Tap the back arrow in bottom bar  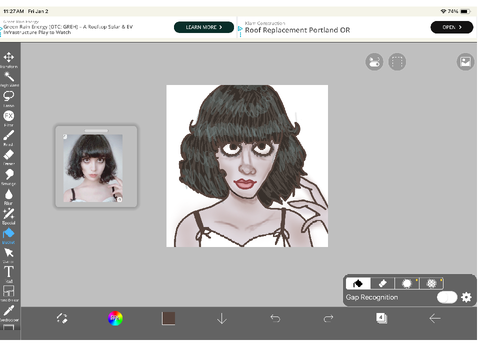click(435, 319)
